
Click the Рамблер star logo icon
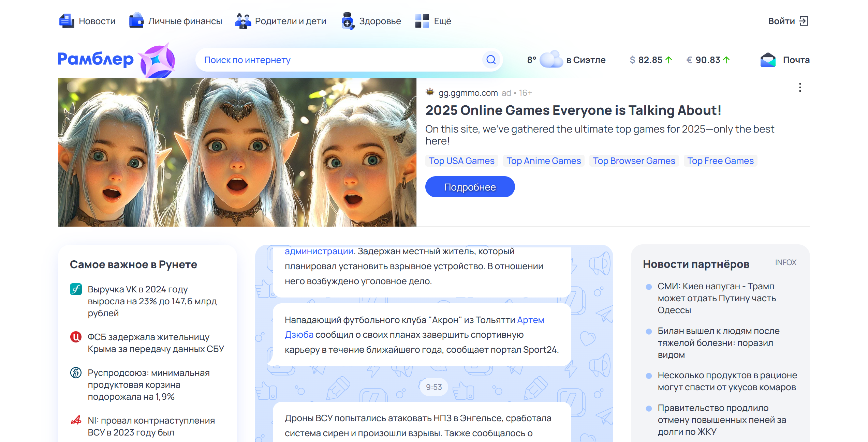158,61
